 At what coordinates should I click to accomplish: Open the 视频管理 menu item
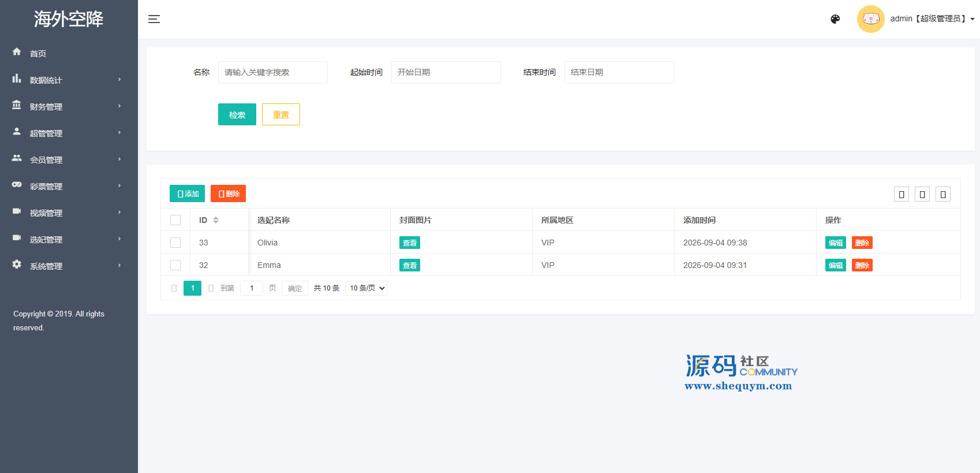(69, 213)
